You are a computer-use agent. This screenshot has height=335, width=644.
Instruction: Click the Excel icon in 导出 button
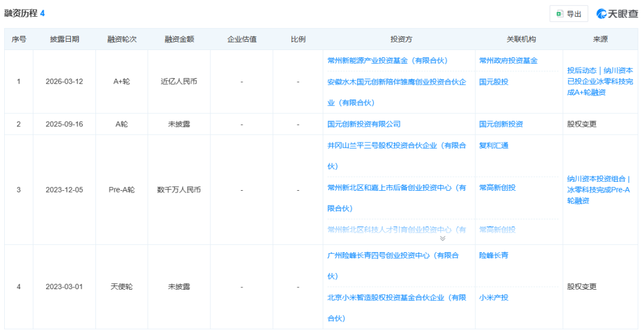(559, 14)
